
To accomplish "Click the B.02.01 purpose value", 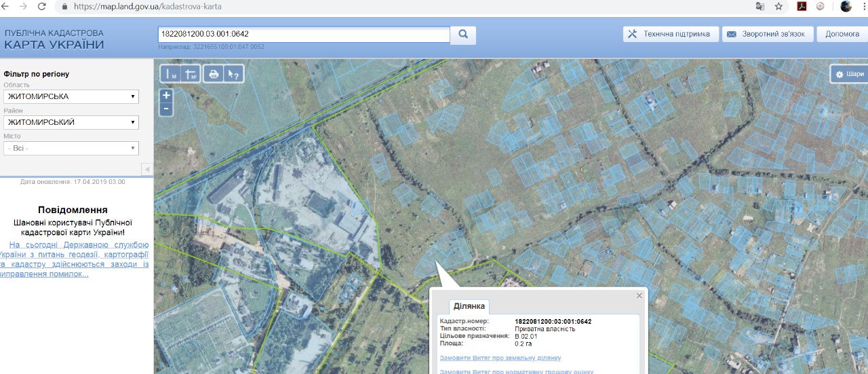I will point(526,336).
